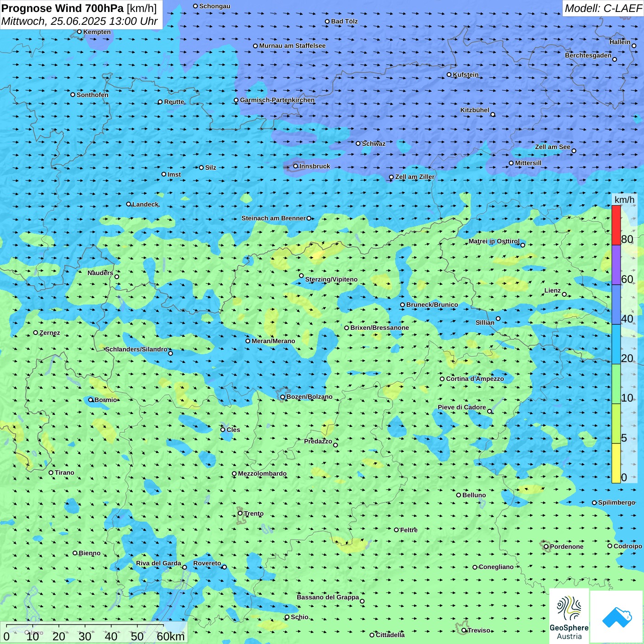Click the 'Modell: C-LAEF' label
This screenshot has width=644, height=644.
click(603, 8)
